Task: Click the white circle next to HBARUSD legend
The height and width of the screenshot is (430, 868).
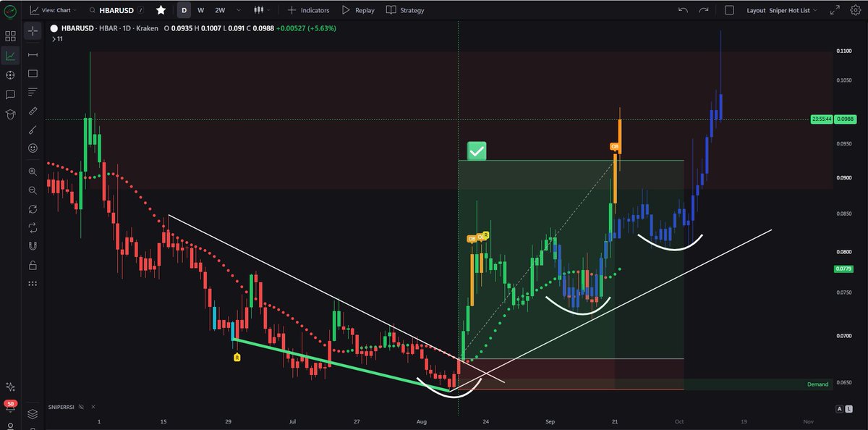Action: (54, 28)
